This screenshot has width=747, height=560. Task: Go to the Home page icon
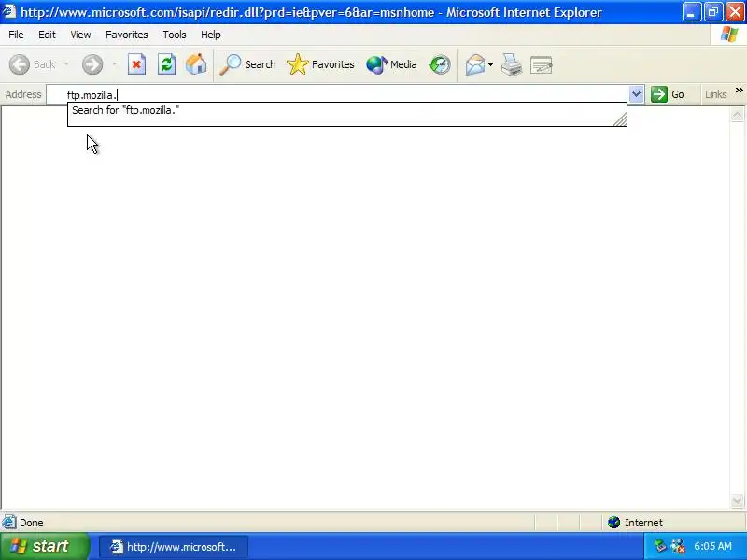196,64
